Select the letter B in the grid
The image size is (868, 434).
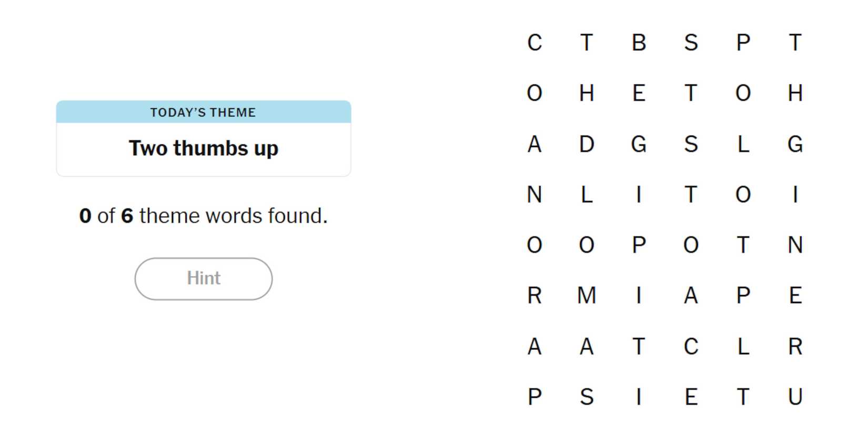(x=639, y=43)
